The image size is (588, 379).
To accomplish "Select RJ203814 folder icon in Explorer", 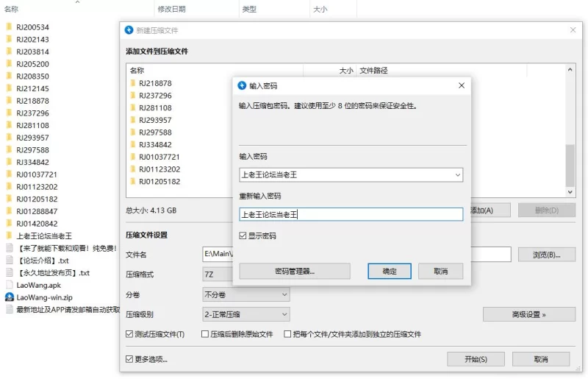I will coord(9,52).
